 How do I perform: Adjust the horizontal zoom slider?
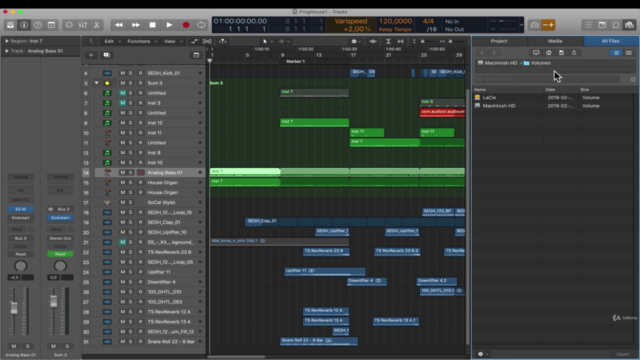[452, 41]
